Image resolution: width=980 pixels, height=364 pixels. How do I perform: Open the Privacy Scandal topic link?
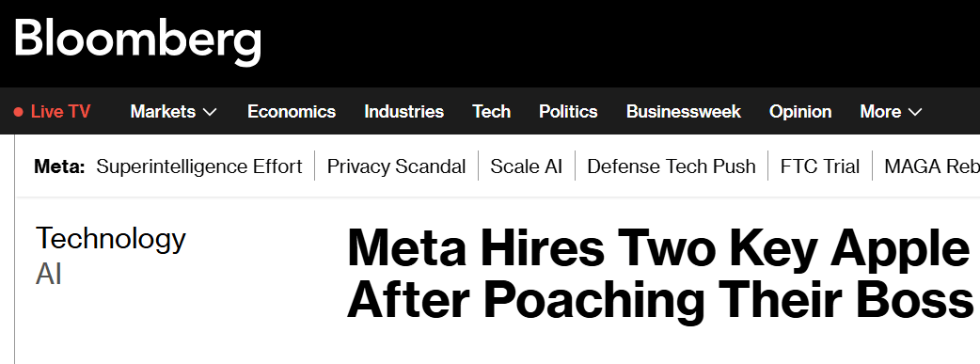(396, 166)
